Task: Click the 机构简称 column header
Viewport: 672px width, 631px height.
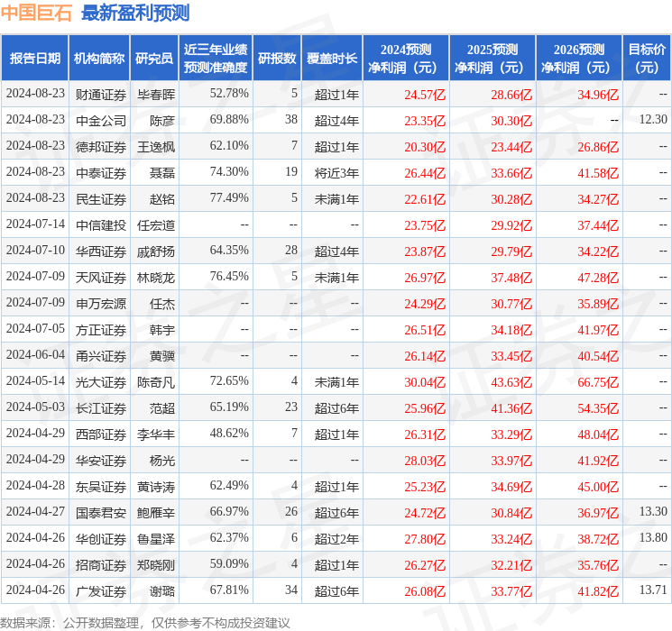Action: pyautogui.click(x=99, y=59)
